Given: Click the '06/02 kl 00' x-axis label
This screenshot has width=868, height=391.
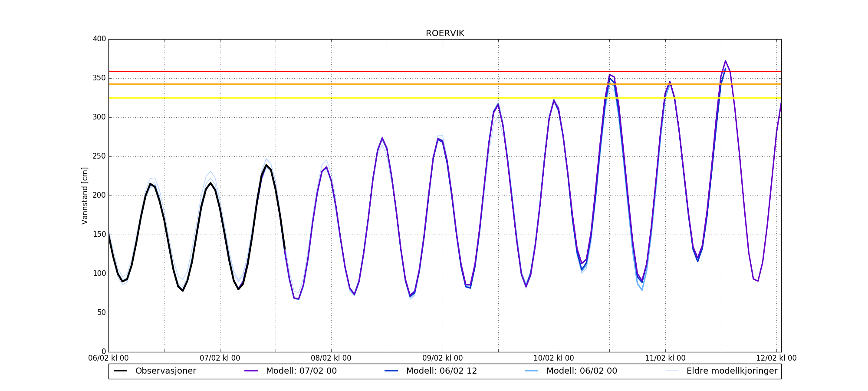Looking at the screenshot, I should click(x=108, y=358).
